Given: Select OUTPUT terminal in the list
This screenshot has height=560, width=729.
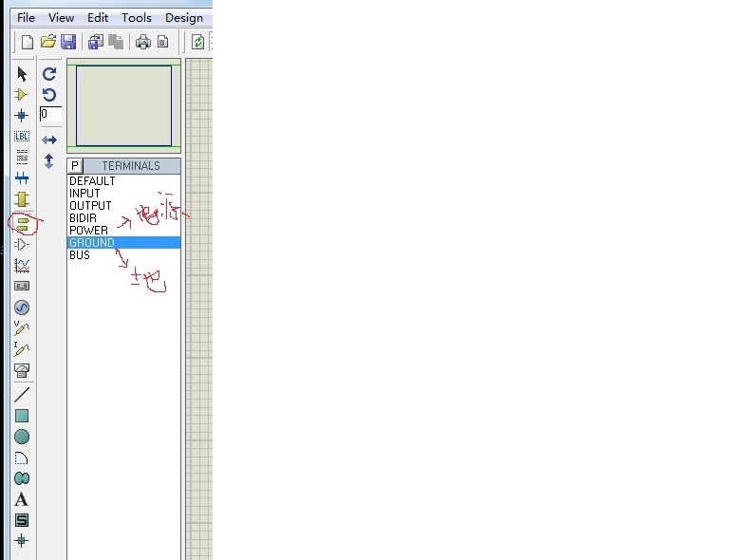Looking at the screenshot, I should click(x=123, y=205).
